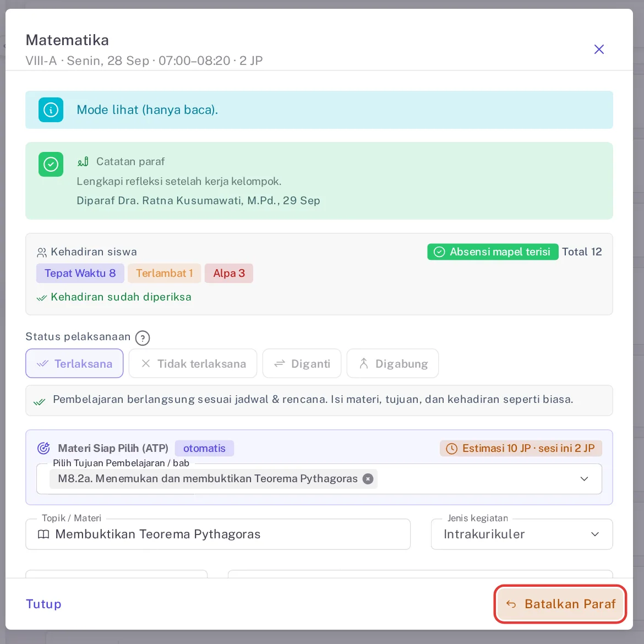Click the signature icon beside Catatan paraf
644x644 pixels.
tap(83, 161)
